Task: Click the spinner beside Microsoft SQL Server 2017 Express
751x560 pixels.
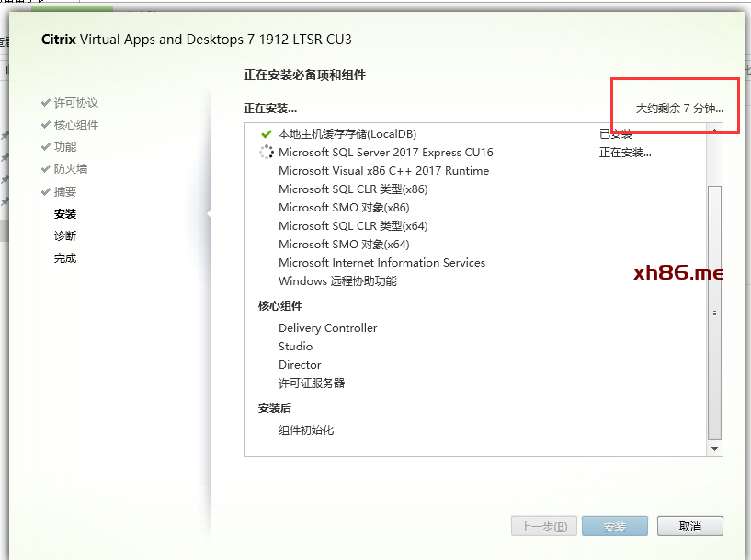Action: pyautogui.click(x=267, y=153)
